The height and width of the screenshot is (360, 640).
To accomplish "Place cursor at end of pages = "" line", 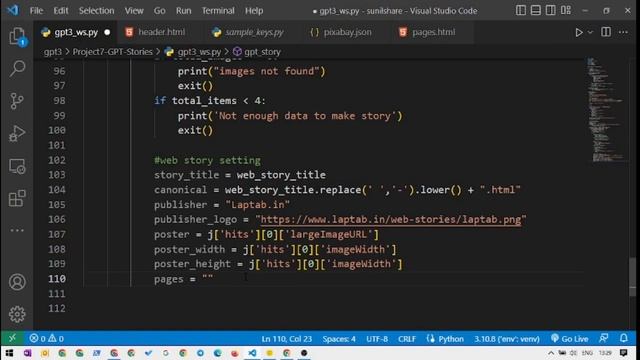I will [x=213, y=279].
